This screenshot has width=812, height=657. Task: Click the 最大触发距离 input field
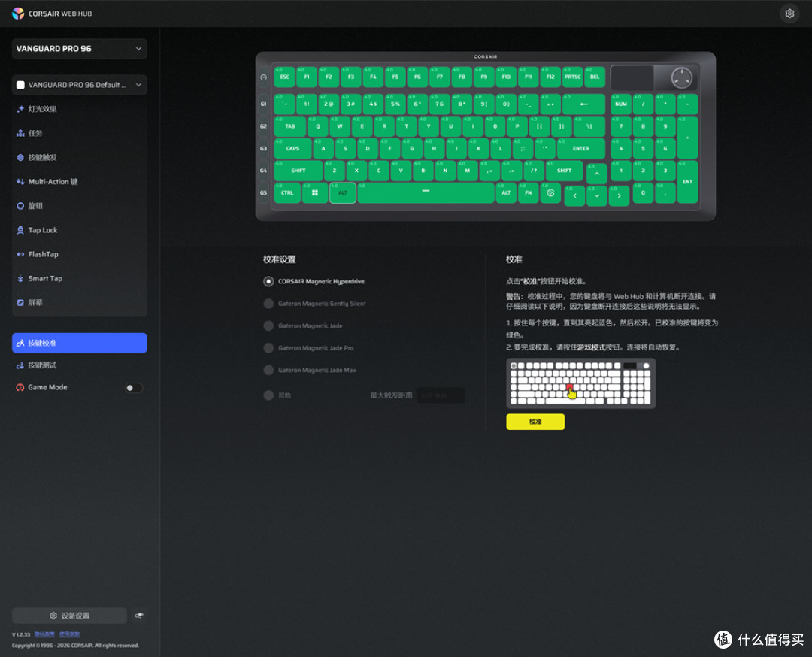click(441, 395)
